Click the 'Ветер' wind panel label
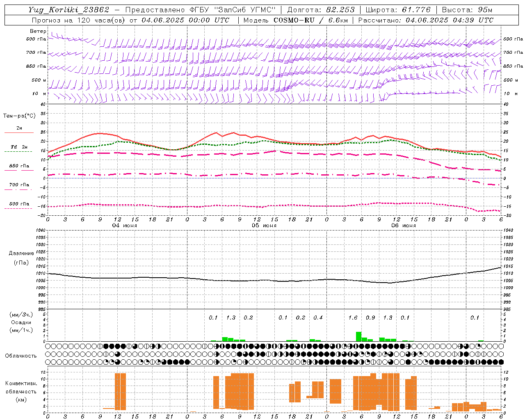The width and height of the screenshot is (525, 420). [38, 31]
